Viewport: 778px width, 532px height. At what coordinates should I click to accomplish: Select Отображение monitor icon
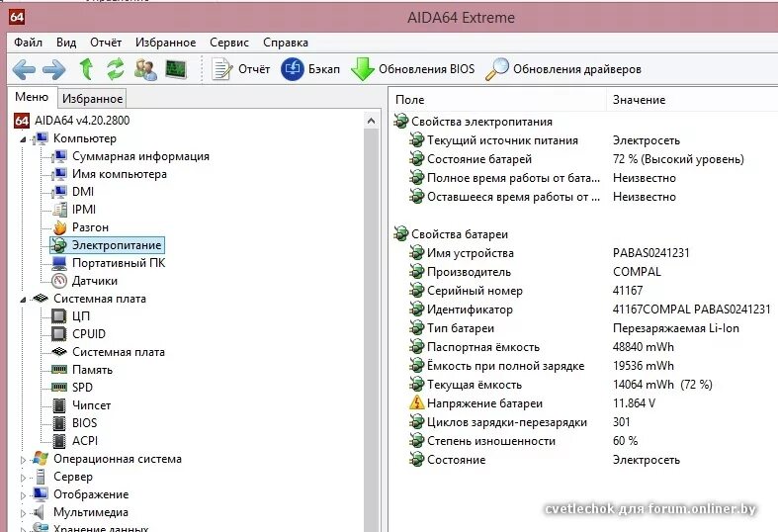point(40,494)
